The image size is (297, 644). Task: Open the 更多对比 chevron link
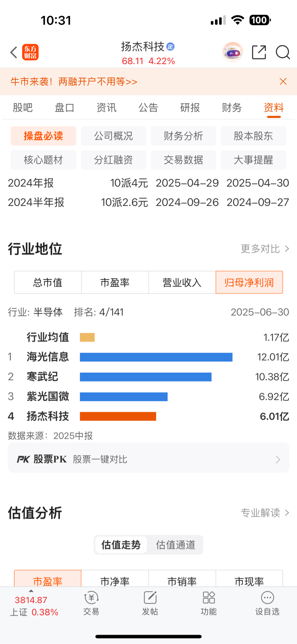click(x=265, y=249)
